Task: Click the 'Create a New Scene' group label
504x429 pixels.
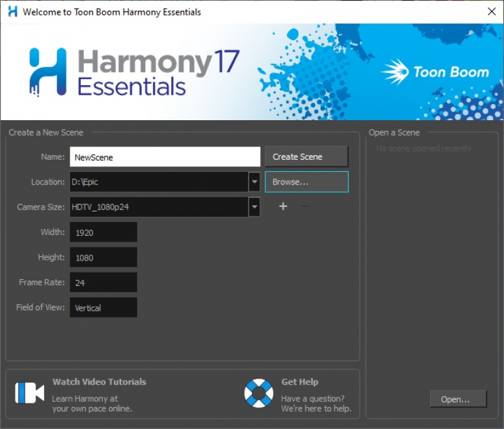Action: [x=46, y=132]
